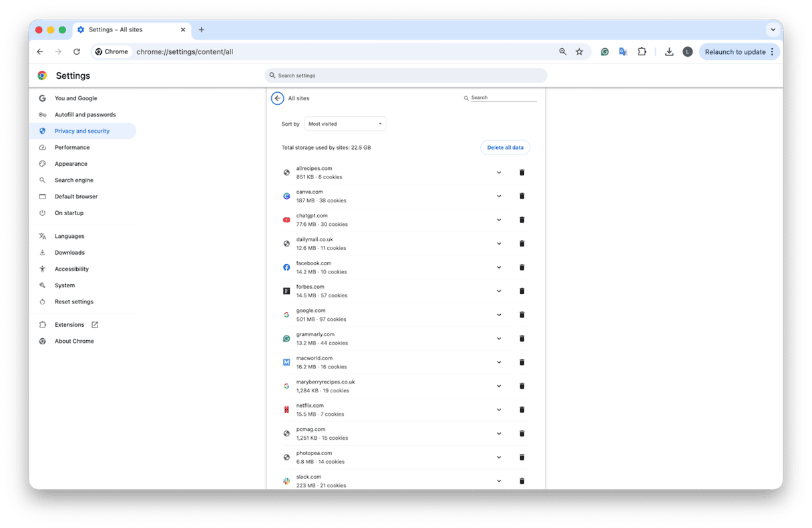Viewport: 812px width, 528px height.
Task: Remove facebook.com site data via trash icon
Action: tap(522, 267)
